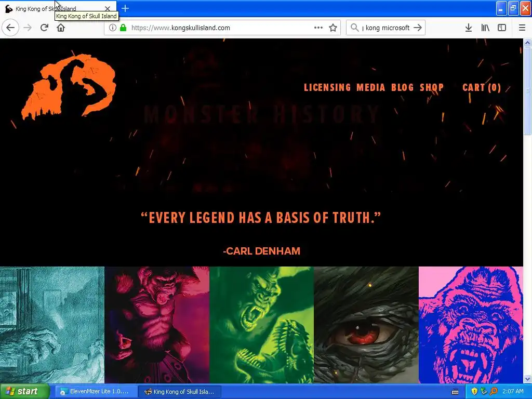
Task: Open the pink and blue roaring Kong artwork
Action: pos(471,325)
